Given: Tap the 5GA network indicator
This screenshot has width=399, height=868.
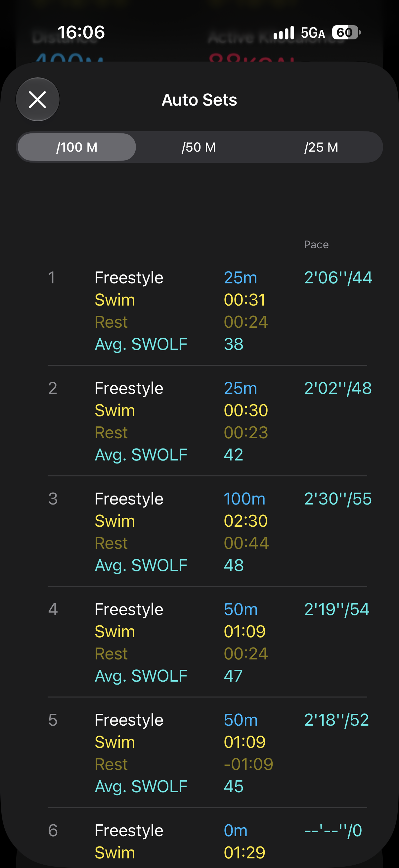Looking at the screenshot, I should tap(313, 33).
